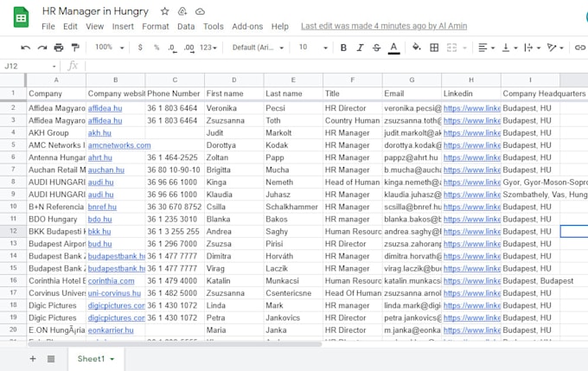Format as percent
The width and height of the screenshot is (588, 371).
pyautogui.click(x=157, y=48)
